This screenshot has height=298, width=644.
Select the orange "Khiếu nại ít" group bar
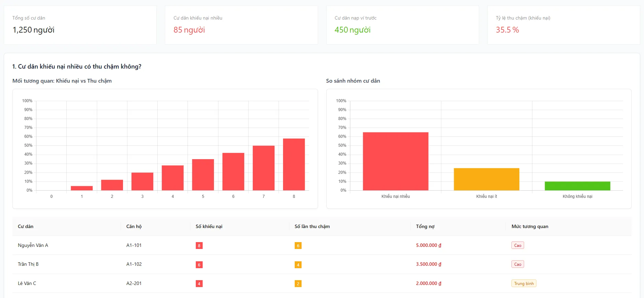click(486, 179)
